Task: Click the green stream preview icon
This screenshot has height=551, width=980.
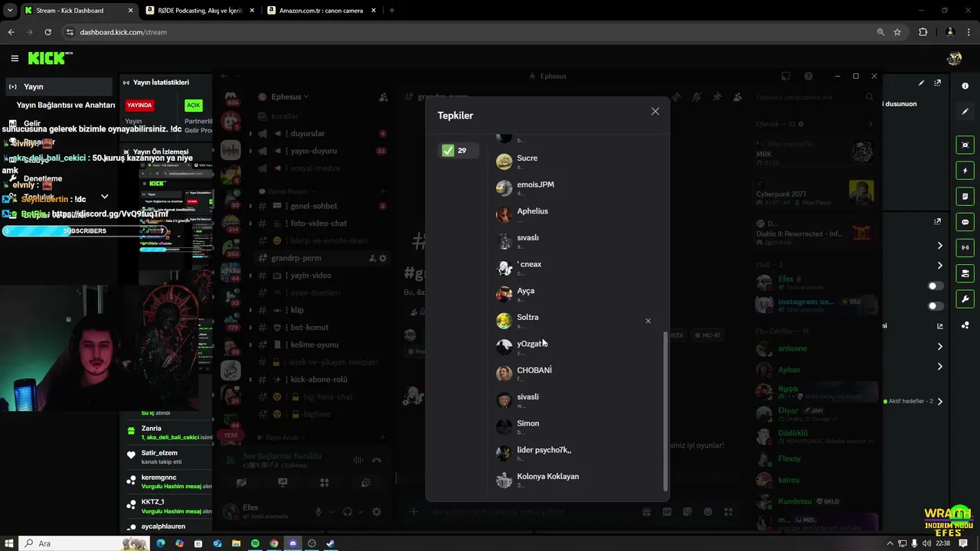Action: click(965, 145)
